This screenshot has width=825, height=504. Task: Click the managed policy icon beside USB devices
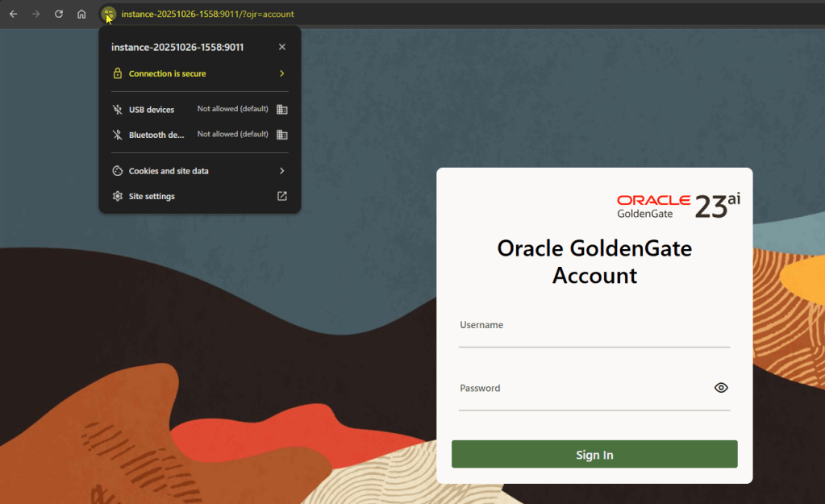pos(282,110)
